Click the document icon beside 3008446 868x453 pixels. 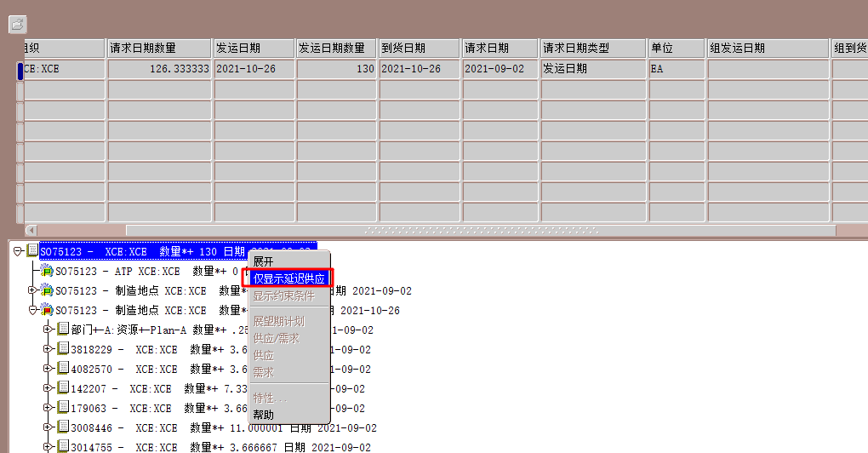64,427
